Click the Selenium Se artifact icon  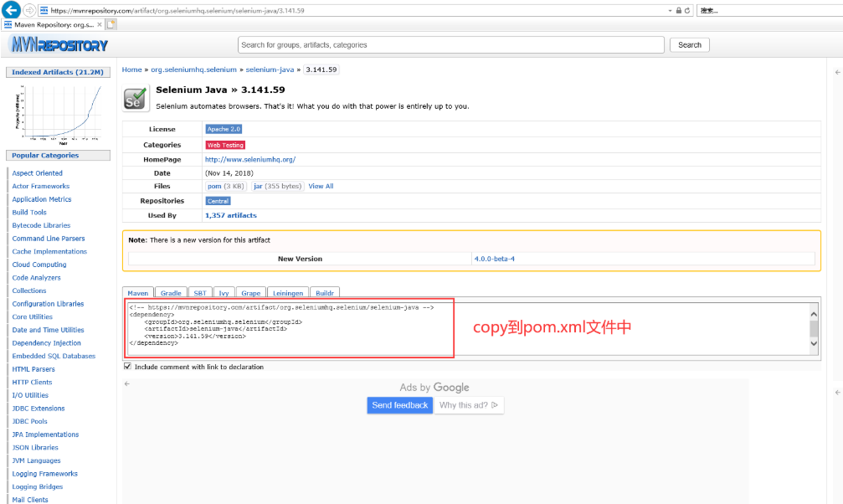(135, 98)
